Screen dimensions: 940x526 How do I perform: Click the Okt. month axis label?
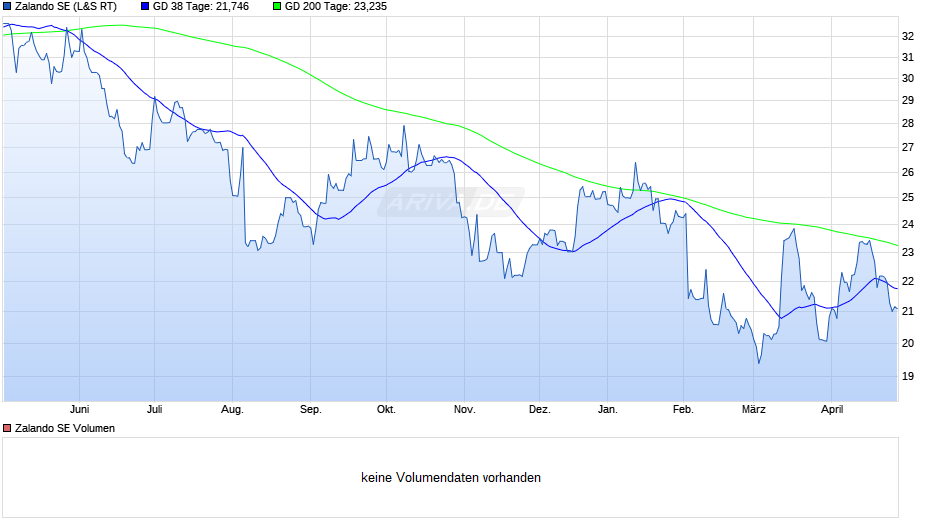[x=386, y=409]
